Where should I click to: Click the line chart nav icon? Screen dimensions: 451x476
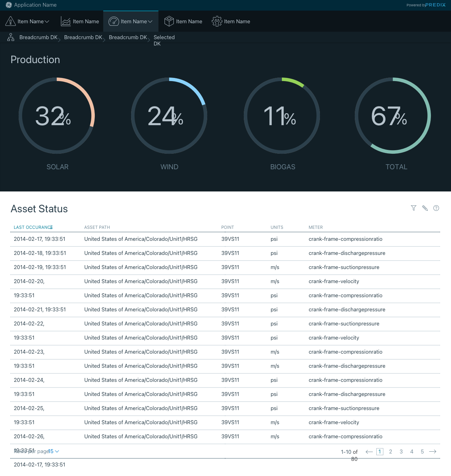click(66, 22)
